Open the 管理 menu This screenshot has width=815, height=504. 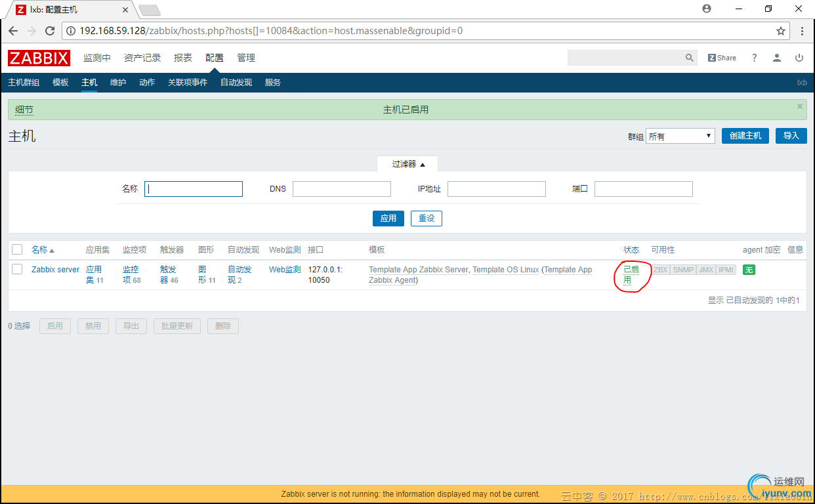[x=246, y=58]
